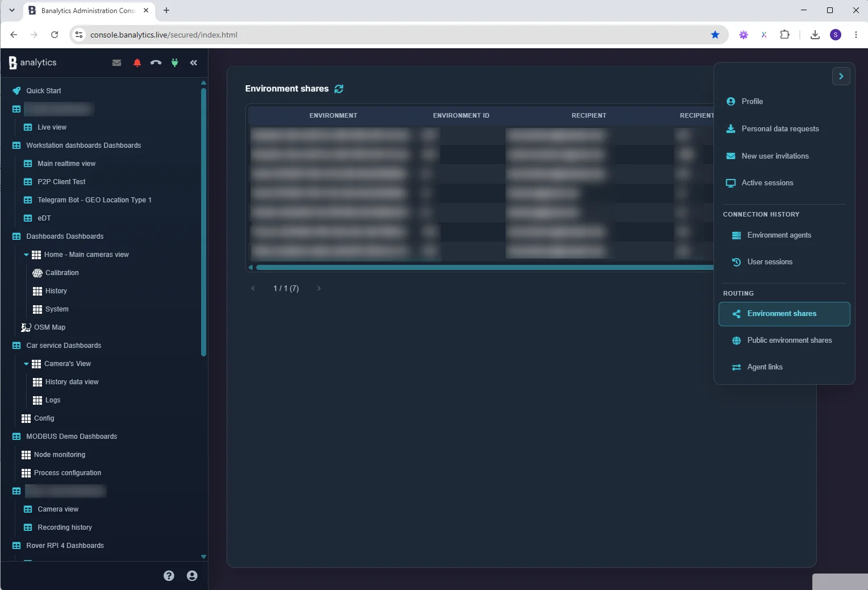Open Chrome three-dot menu
The width and height of the screenshot is (868, 590).
point(856,35)
